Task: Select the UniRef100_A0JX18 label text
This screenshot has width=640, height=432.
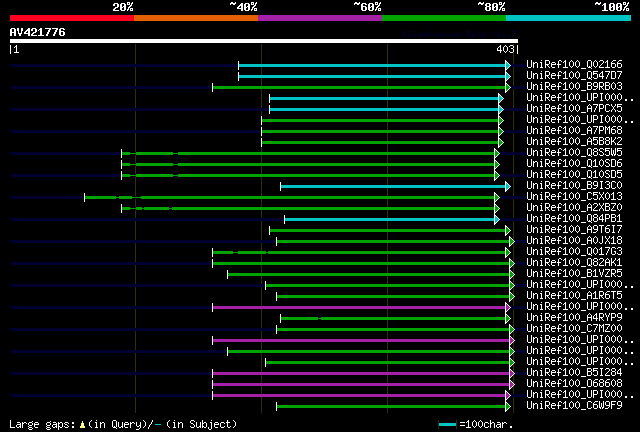Action: coord(574,240)
